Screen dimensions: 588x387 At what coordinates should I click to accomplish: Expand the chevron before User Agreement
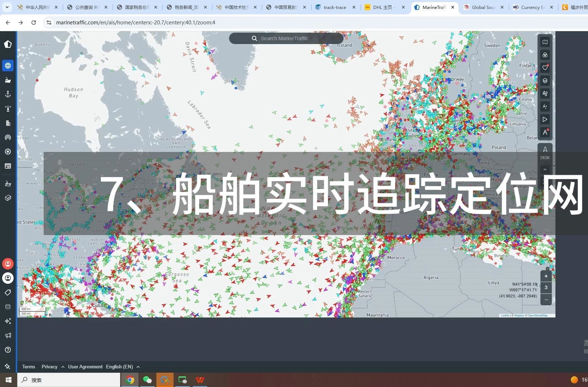[x=63, y=367]
